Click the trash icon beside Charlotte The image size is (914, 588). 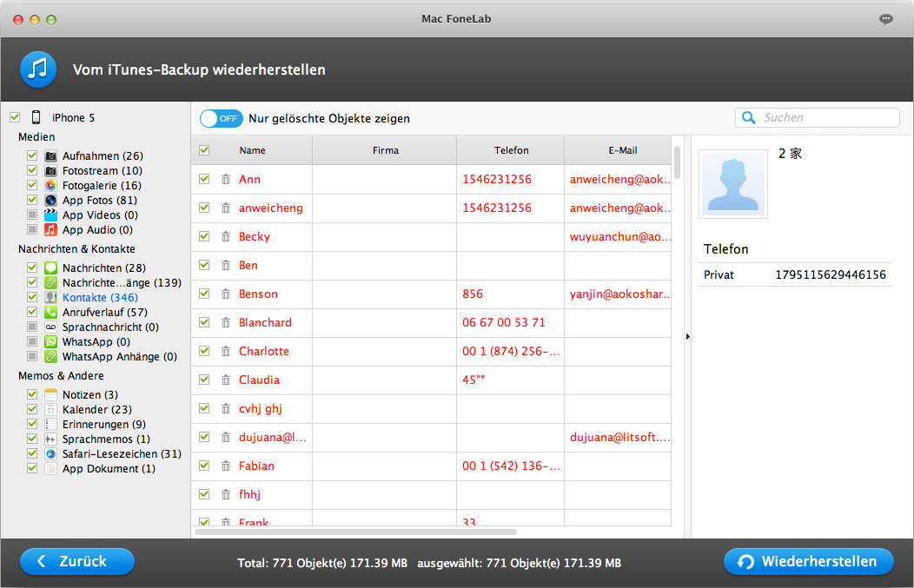[226, 351]
